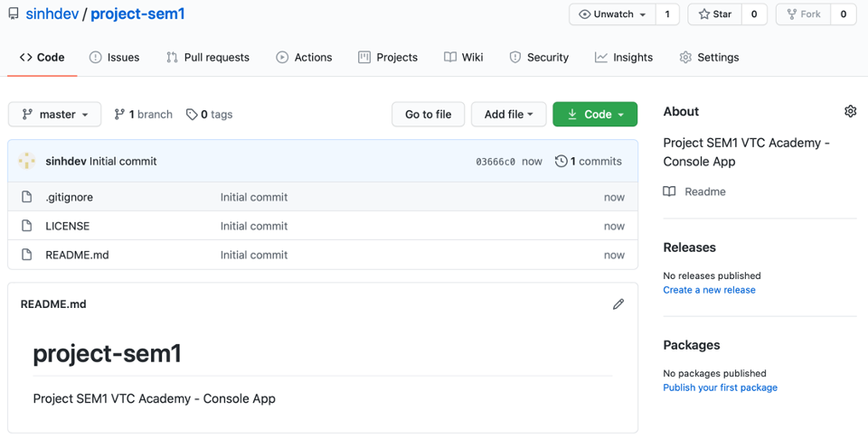
Task: Open Initial commit message in README.md row
Action: click(254, 255)
